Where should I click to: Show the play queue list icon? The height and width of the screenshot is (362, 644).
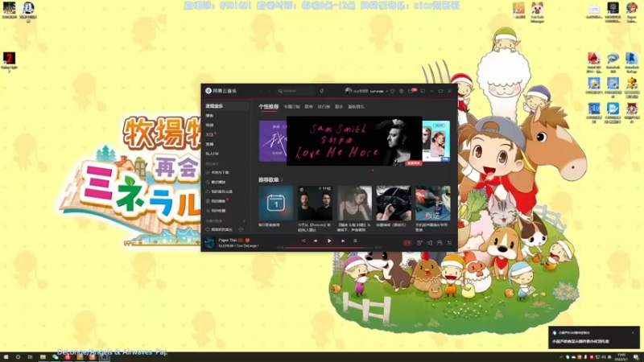coord(450,243)
